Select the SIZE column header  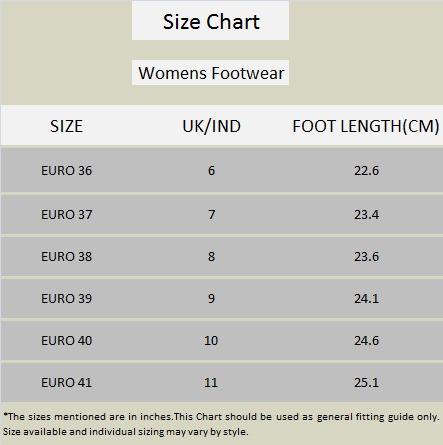[x=66, y=126]
